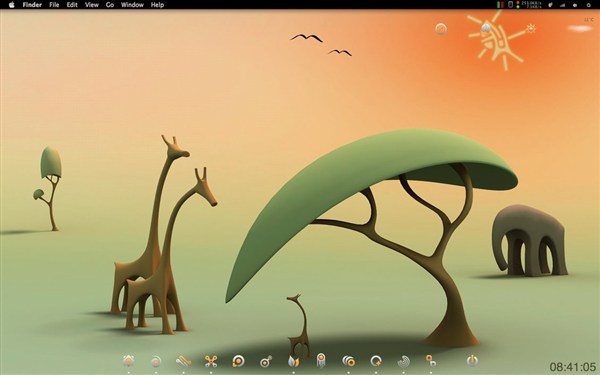Open the Go menu
The height and width of the screenshot is (375, 600).
tap(110, 5)
